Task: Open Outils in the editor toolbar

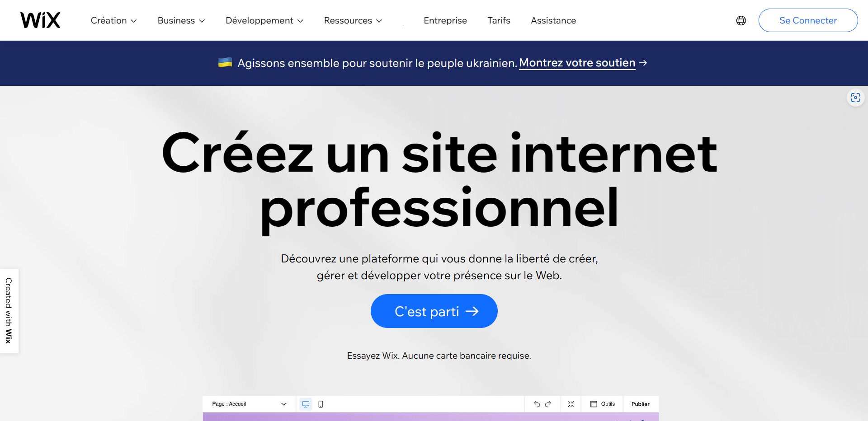Action: pos(602,404)
